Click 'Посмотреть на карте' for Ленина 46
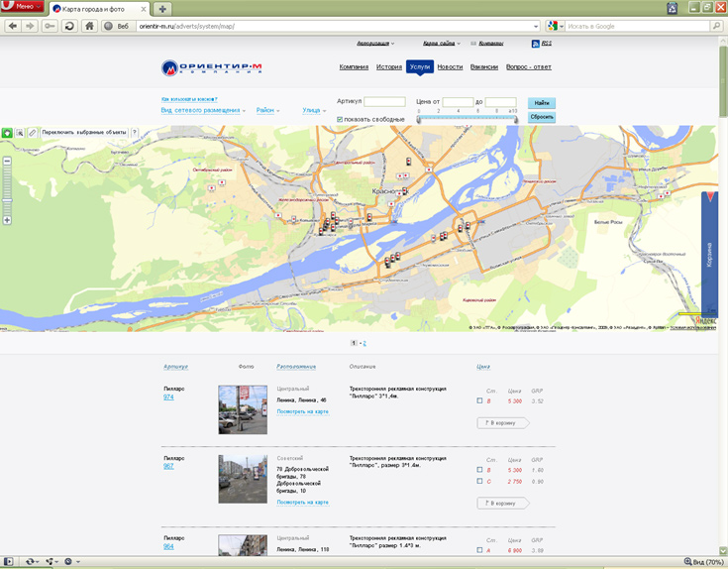728x569 pixels. click(302, 410)
